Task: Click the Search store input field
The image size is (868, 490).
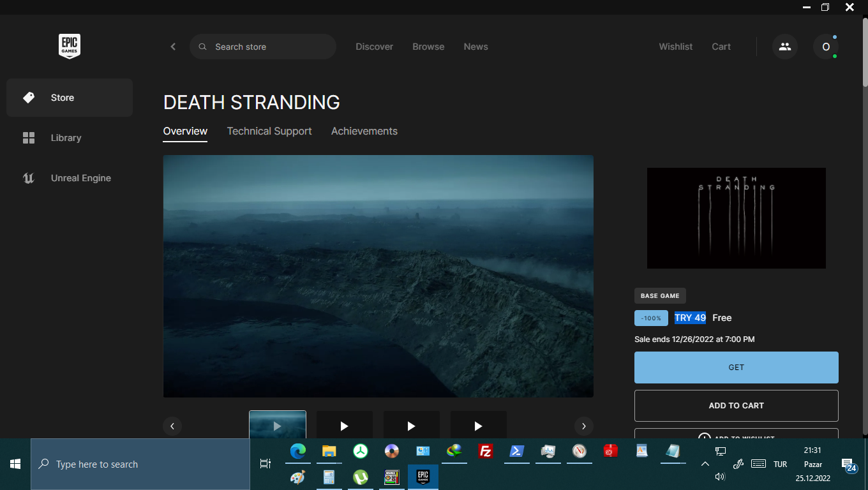Action: tap(263, 47)
